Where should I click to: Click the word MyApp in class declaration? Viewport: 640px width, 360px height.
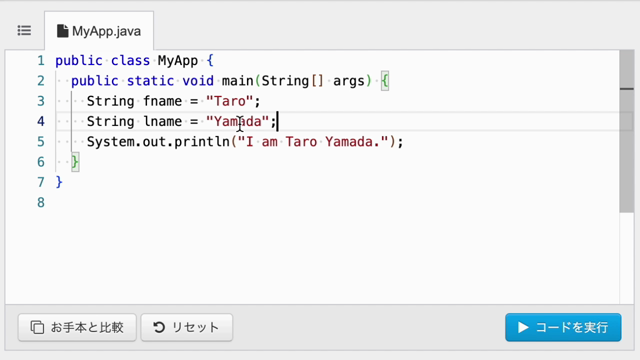click(x=178, y=61)
